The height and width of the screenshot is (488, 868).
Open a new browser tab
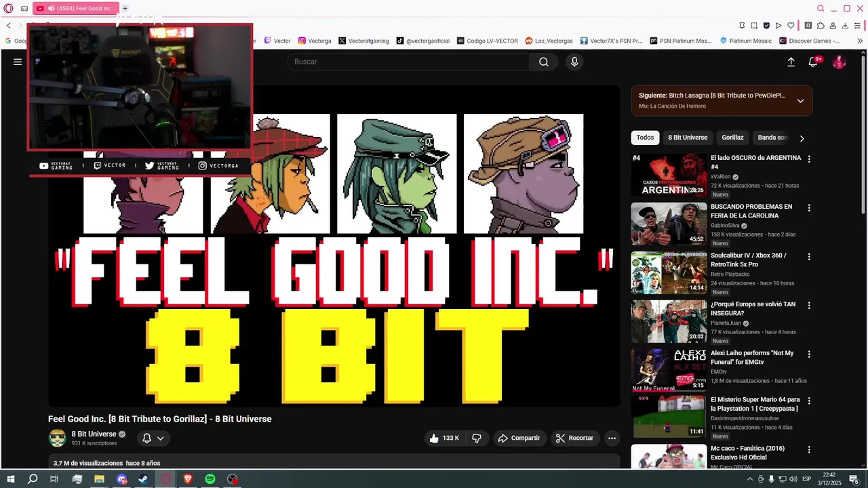point(125,8)
